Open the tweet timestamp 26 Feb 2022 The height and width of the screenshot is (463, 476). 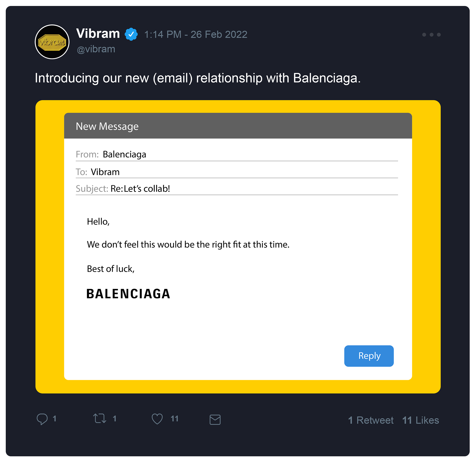[x=196, y=34]
